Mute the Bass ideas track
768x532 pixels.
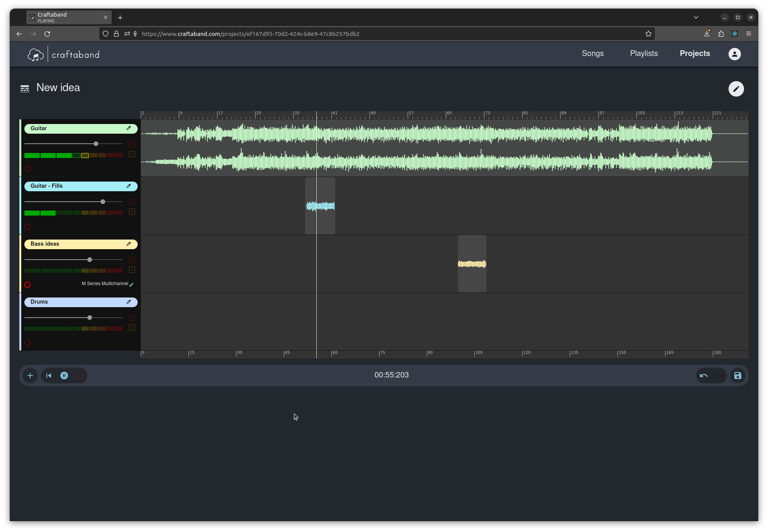click(x=132, y=260)
